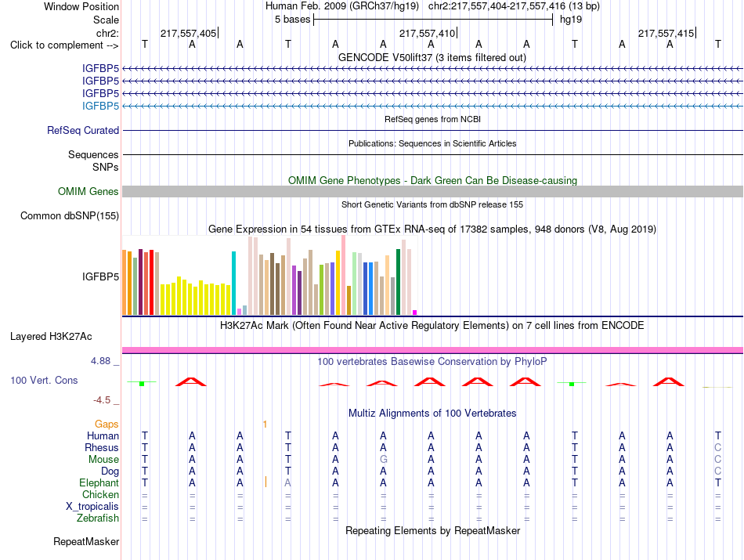Click the OMIM Gene Phenotypes green title
This screenshot has height=560, width=744.
coord(432,180)
